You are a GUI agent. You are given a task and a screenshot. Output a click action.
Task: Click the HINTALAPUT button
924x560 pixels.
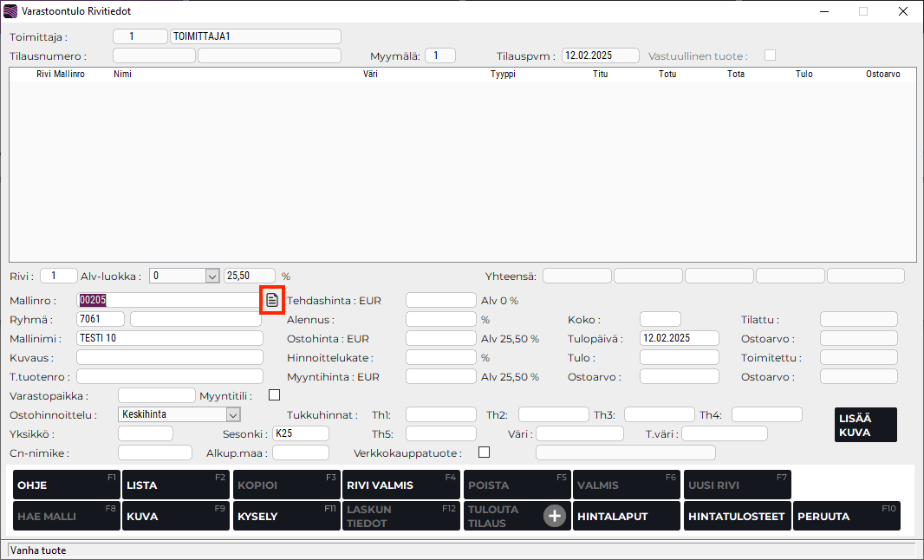[626, 516]
